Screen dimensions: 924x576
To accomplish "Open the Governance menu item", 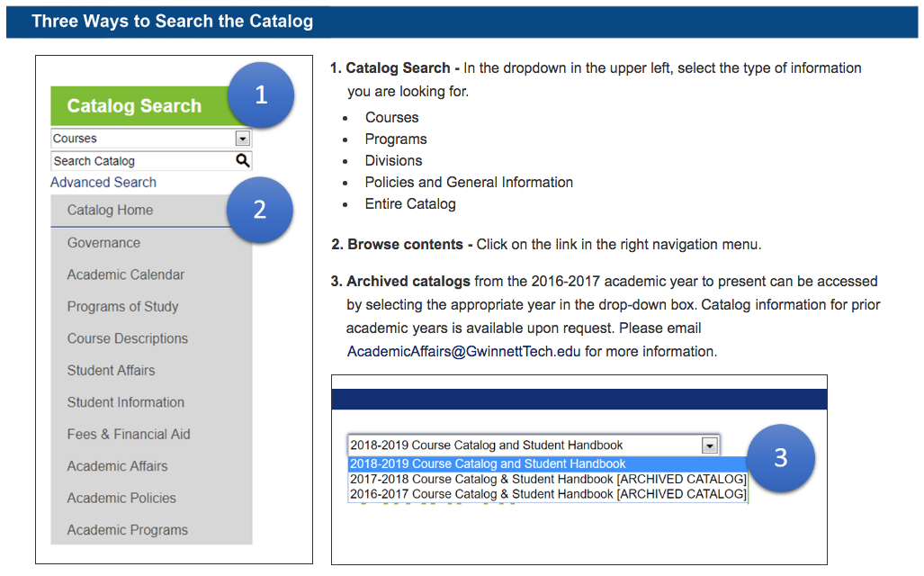I will (x=103, y=243).
